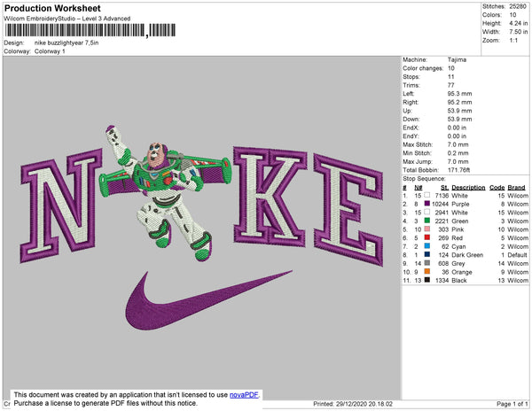532x411 pixels.
Task: Click the Dark Green color swatch
Action: tap(427, 254)
